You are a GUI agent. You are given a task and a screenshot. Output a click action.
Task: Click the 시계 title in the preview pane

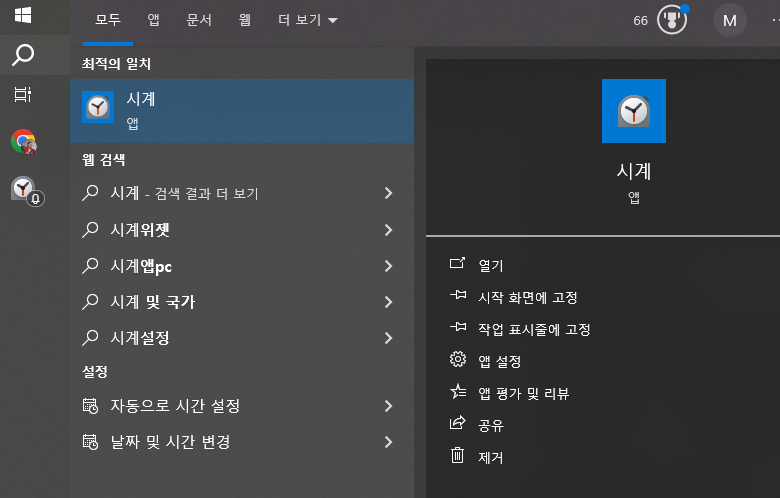[634, 171]
